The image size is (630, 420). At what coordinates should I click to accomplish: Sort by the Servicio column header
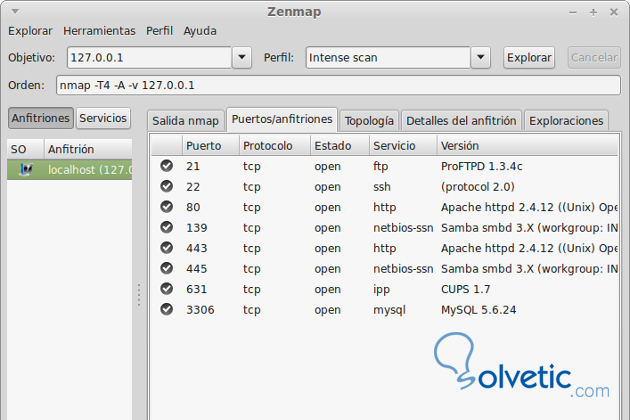point(403,145)
